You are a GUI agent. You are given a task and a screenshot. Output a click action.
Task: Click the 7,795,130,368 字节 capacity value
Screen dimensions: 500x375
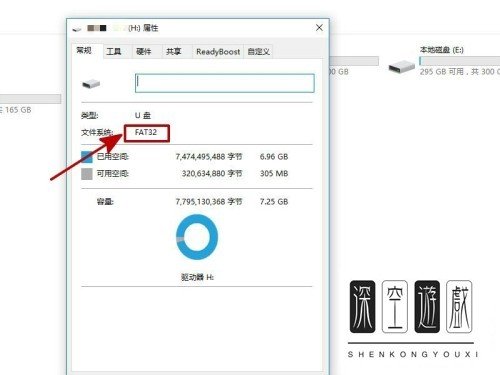point(209,201)
